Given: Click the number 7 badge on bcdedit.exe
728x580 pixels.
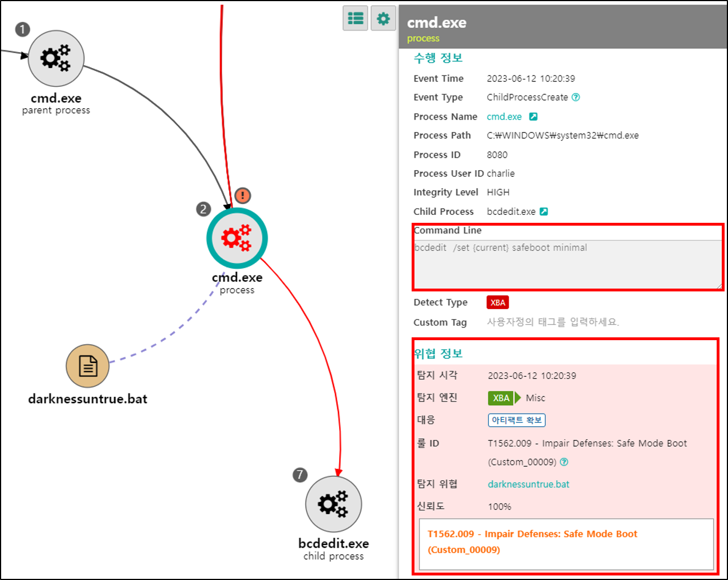Looking at the screenshot, I should pyautogui.click(x=300, y=475).
